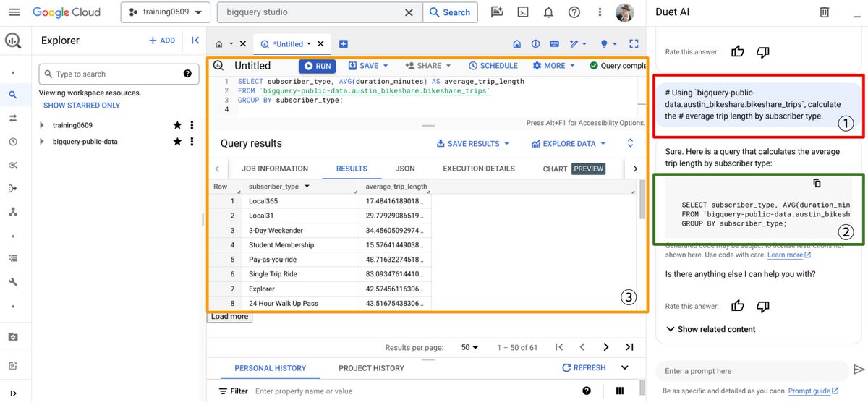This screenshot has height=405, width=868.
Task: Open Data transfers in left sidebar
Action: (12, 118)
